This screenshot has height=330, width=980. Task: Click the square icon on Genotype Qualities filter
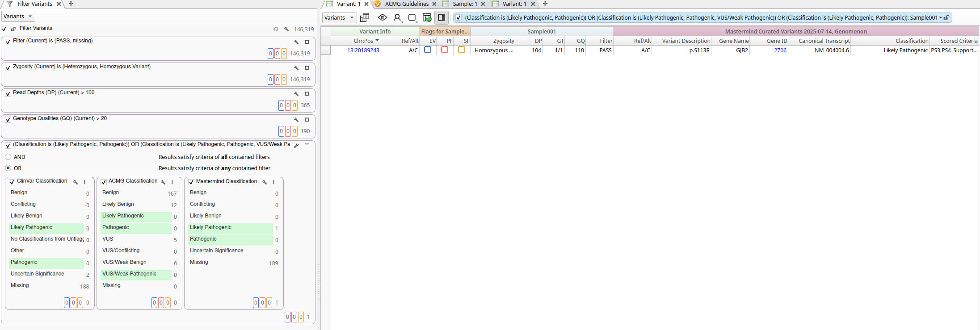point(307,120)
